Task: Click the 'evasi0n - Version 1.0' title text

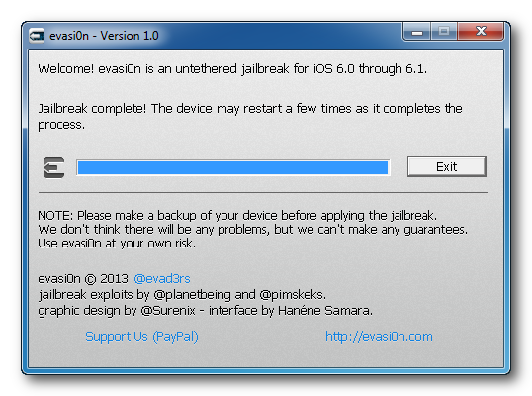Action: tap(104, 36)
